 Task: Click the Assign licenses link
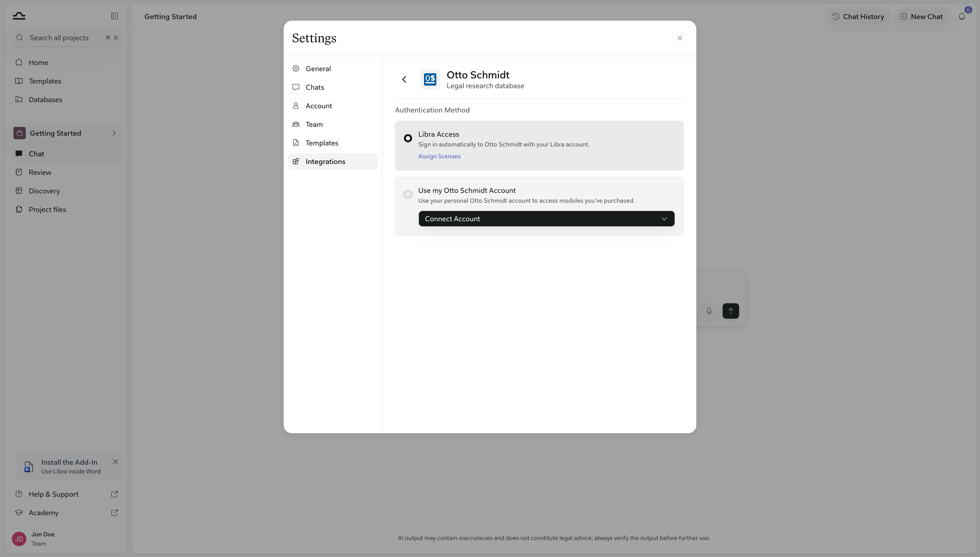(x=439, y=156)
